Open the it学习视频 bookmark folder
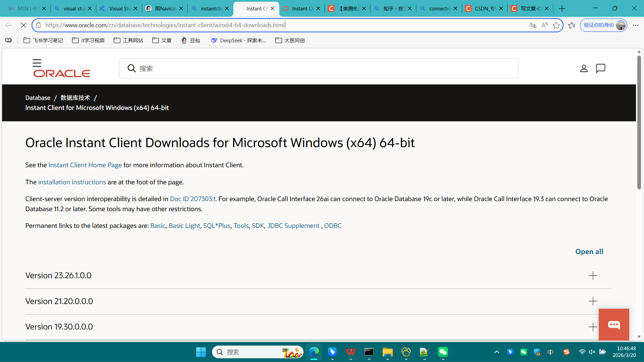 click(88, 40)
